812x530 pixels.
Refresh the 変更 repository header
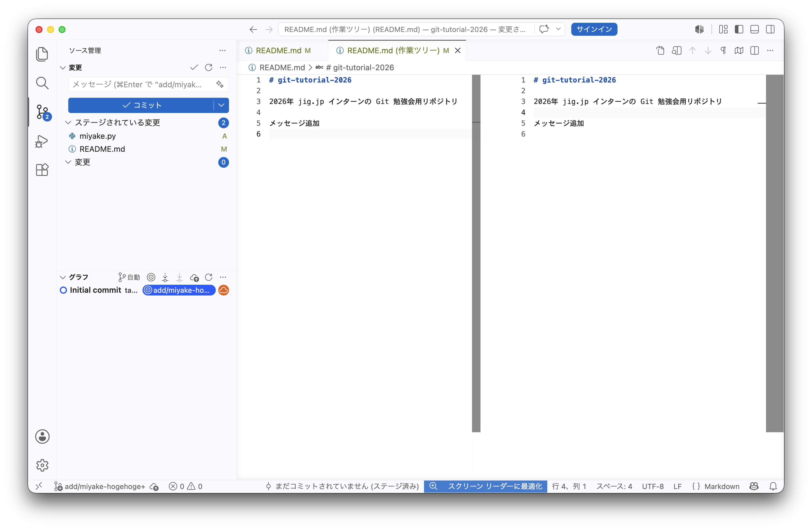(x=208, y=67)
